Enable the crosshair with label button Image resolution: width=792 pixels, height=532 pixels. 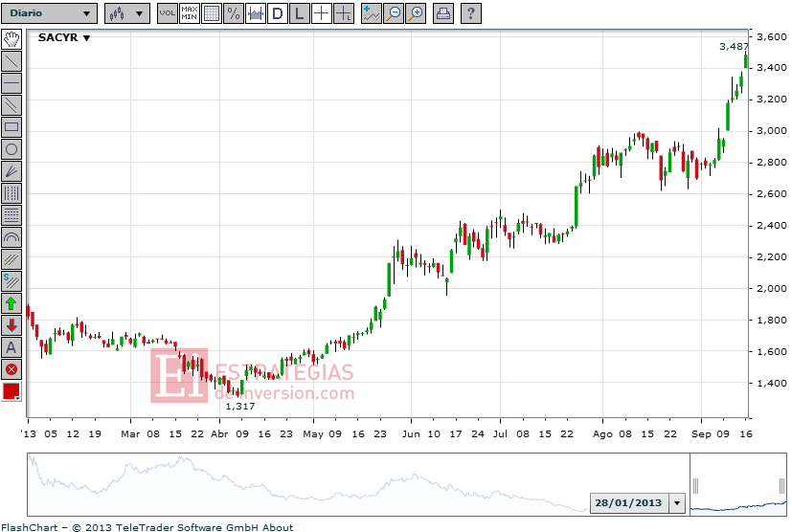[344, 13]
